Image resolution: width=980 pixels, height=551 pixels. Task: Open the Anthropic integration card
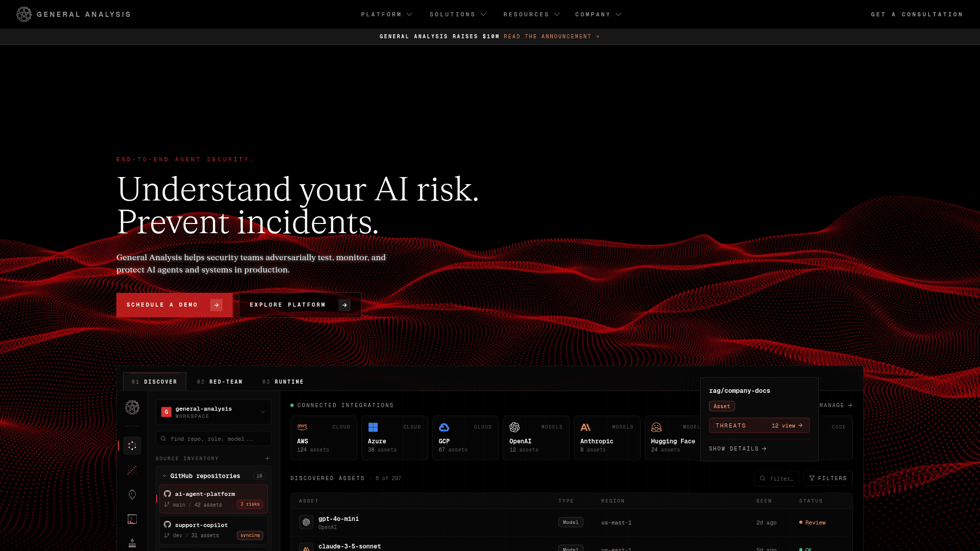click(607, 438)
